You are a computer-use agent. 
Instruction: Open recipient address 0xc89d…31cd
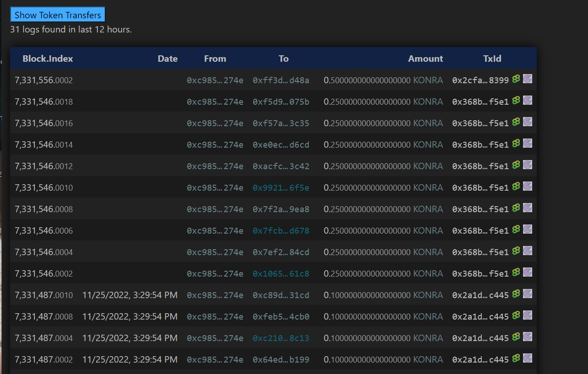281,295
